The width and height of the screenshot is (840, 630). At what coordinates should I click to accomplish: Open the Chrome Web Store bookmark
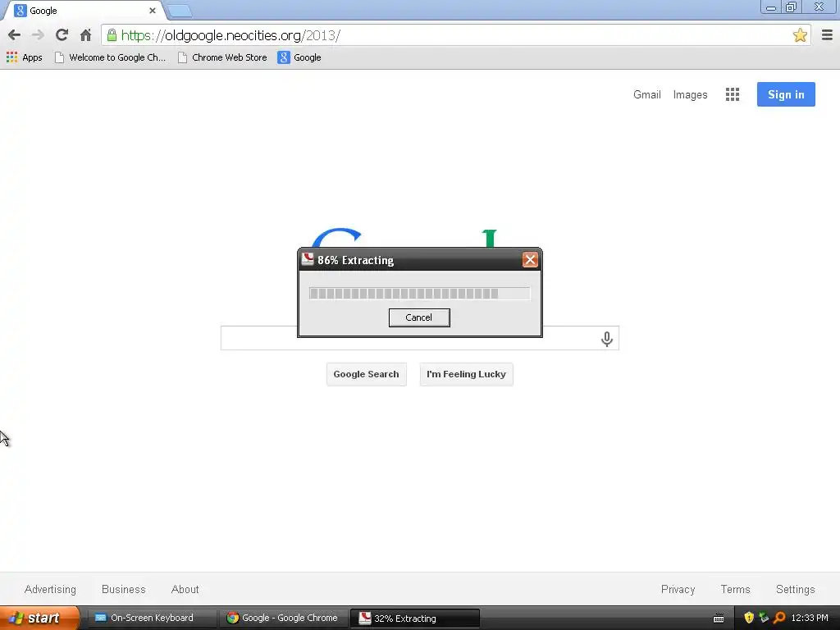(222, 57)
